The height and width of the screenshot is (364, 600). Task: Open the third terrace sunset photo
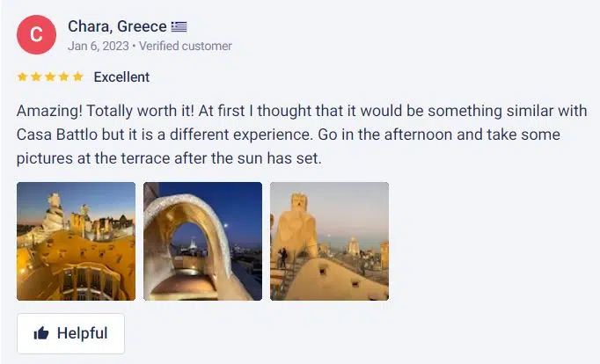[329, 241]
